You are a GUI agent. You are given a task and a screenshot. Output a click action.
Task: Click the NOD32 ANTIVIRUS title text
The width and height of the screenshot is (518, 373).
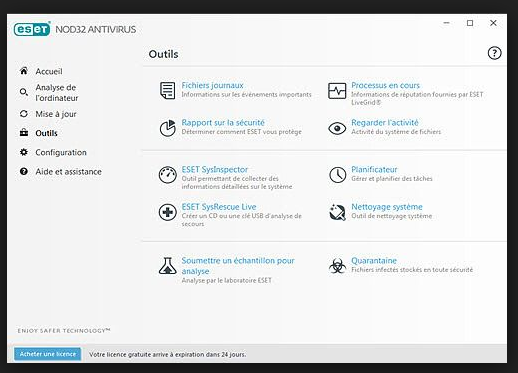point(96,29)
